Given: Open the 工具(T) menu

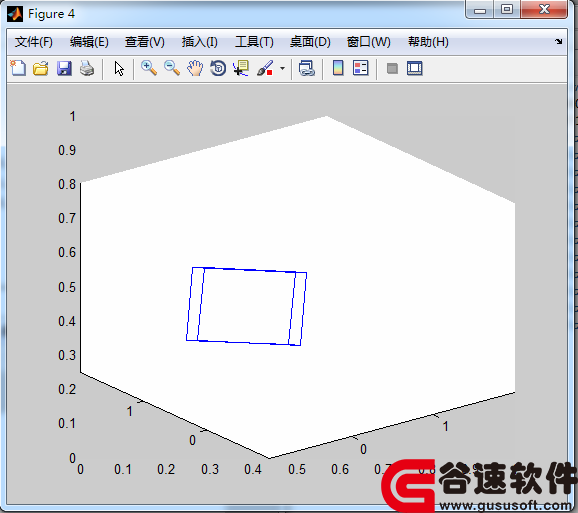Looking at the screenshot, I should tap(254, 42).
